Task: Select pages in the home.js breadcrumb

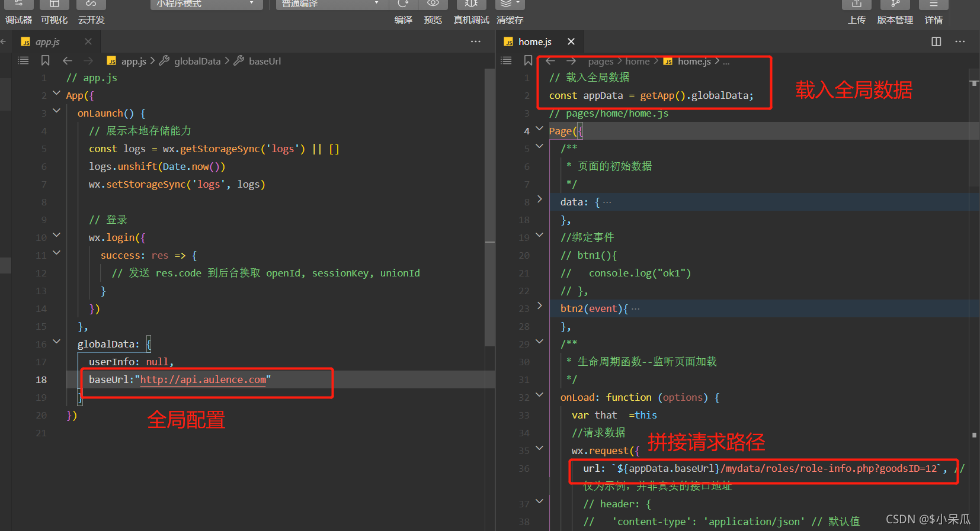Action: click(601, 62)
